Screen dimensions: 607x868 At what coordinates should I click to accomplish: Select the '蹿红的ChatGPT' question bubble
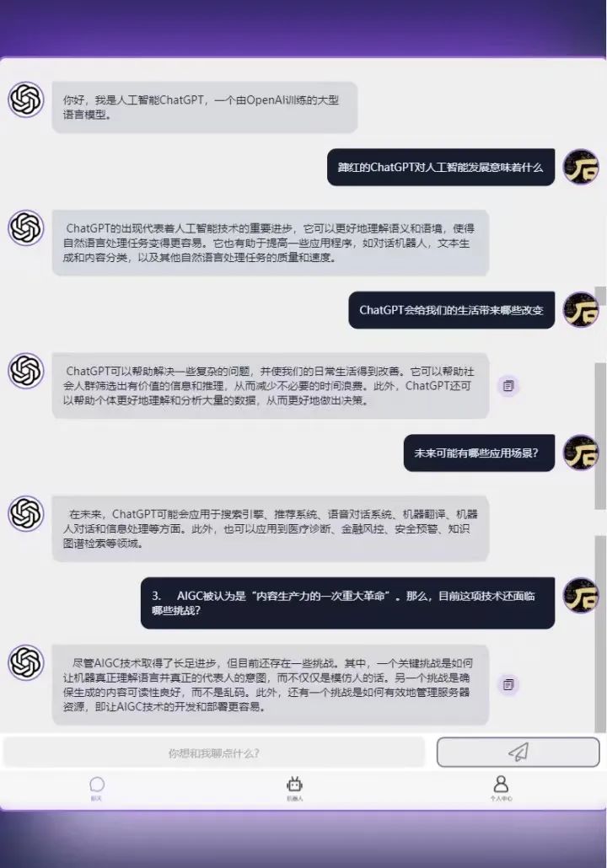pos(441,167)
